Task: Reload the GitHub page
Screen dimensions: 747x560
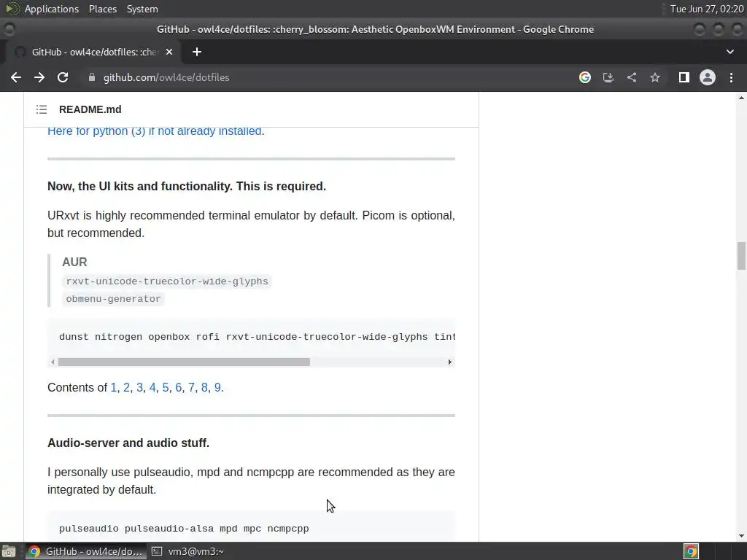Action: (63, 77)
